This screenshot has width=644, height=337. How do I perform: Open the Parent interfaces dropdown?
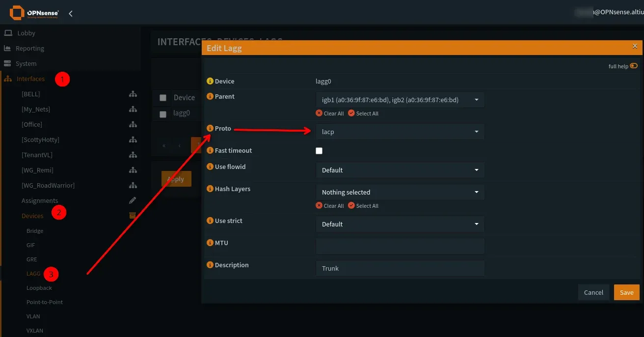400,100
